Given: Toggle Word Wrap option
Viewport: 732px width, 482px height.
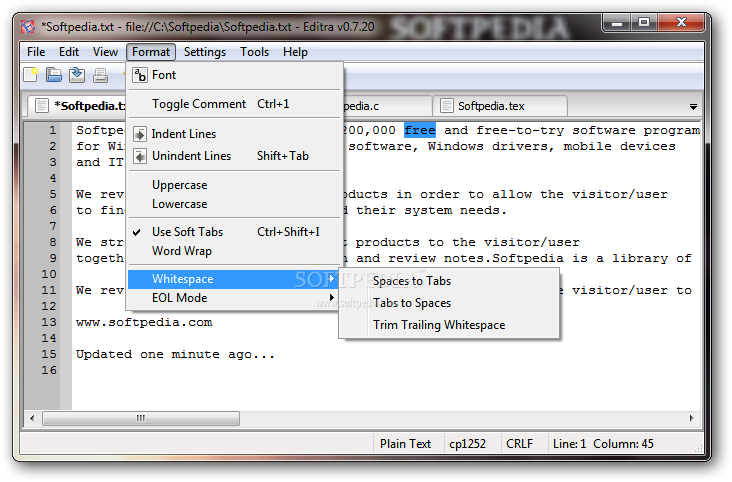Looking at the screenshot, I should click(x=235, y=251).
